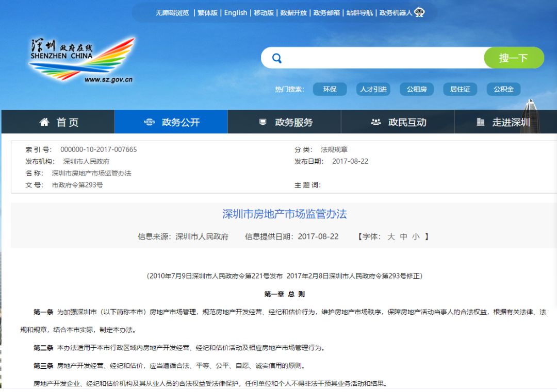The height and width of the screenshot is (392, 557).
Task: Click the people icon beside 政民互动
Action: pos(376,122)
